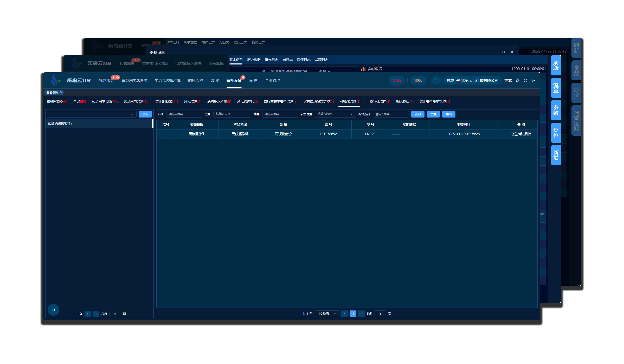Click the round 18 badge at bottom left

(x=53, y=309)
